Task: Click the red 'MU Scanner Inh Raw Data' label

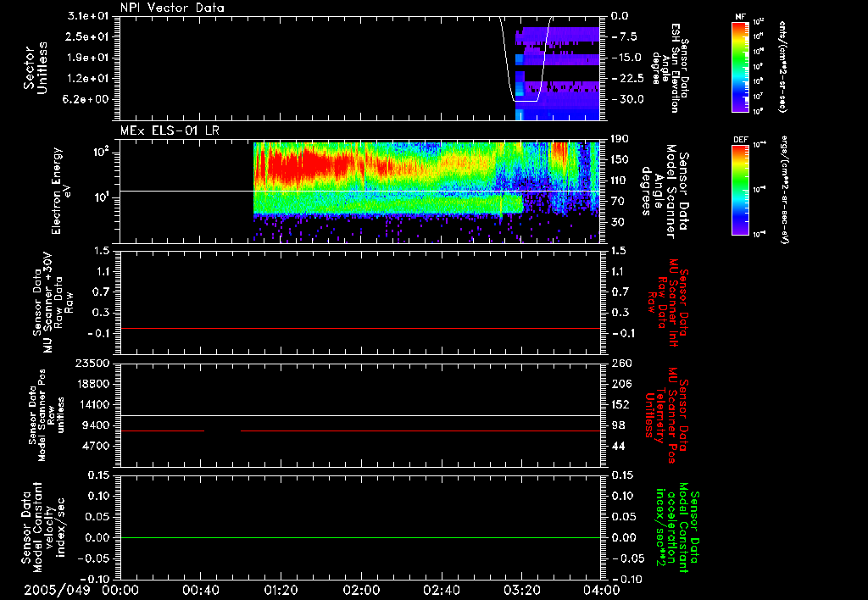Action: coord(668,303)
